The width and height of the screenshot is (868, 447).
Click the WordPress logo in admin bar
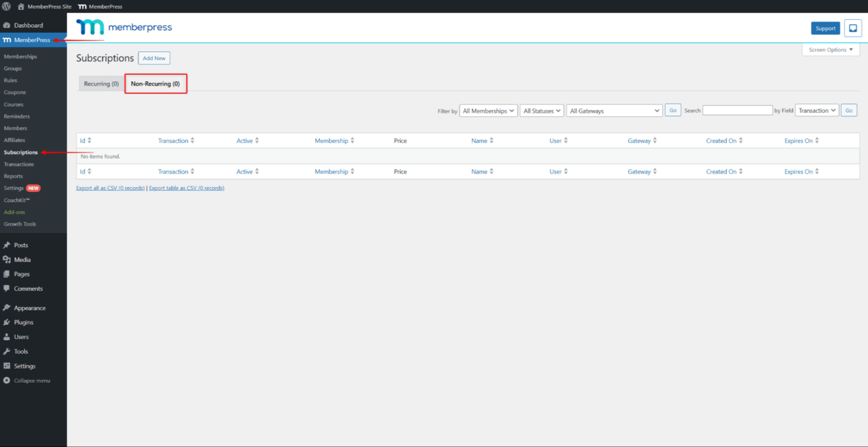tap(6, 6)
